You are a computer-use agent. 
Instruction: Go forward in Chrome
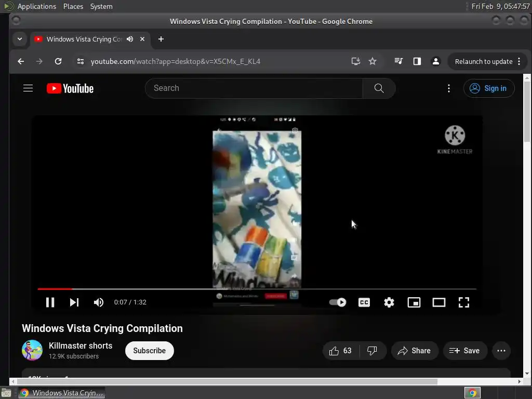coord(39,61)
